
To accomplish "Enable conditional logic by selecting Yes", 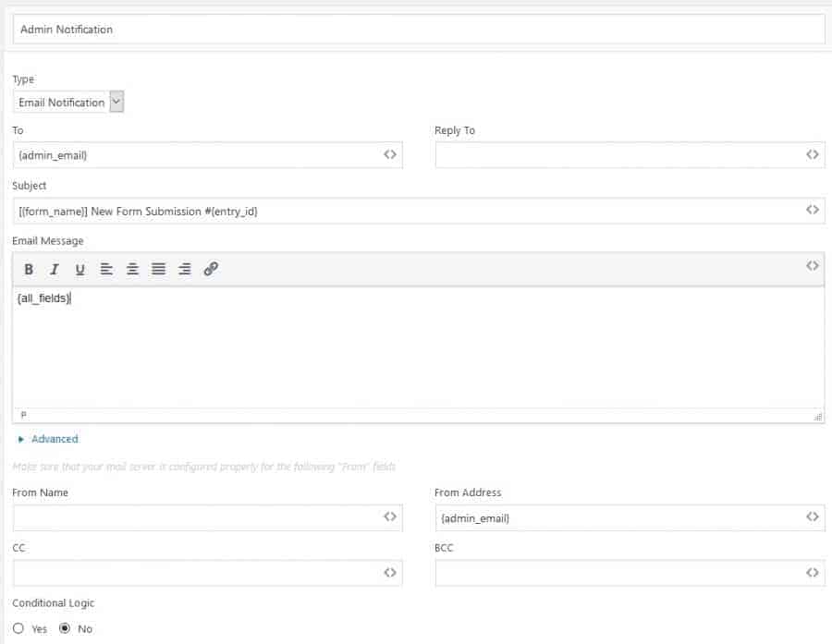I will click(x=17, y=629).
